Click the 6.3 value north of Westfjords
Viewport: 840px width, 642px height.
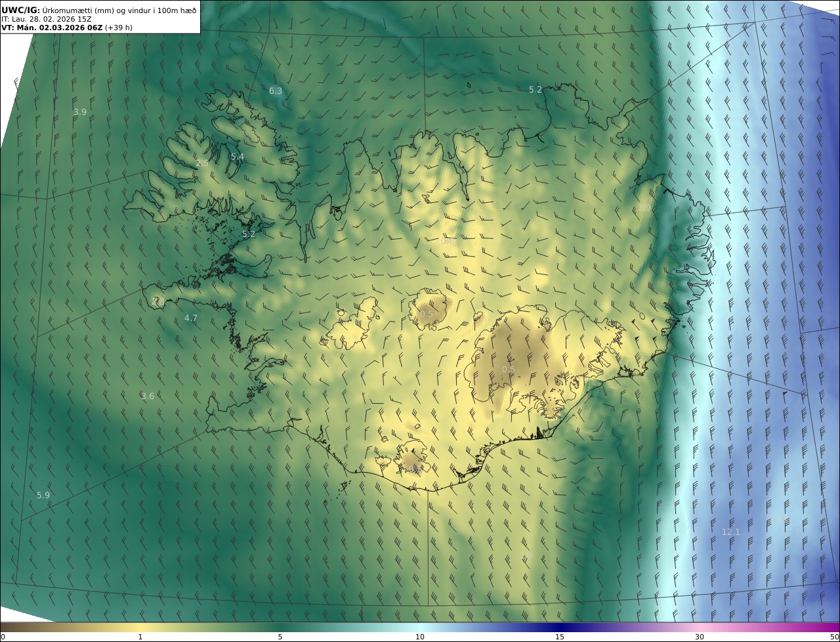[x=276, y=91]
